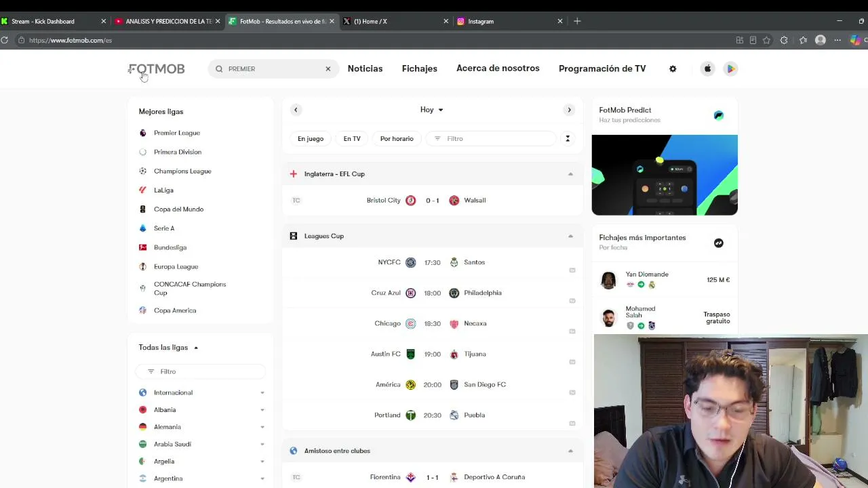This screenshot has width=868, height=488.
Task: Open the settings gear in FotMob header
Action: (673, 68)
